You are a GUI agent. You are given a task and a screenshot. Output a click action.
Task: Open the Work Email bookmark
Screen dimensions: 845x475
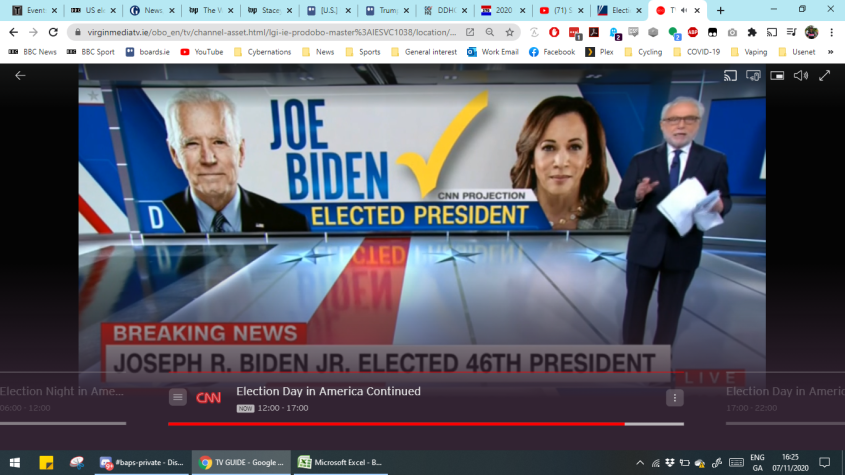(x=493, y=52)
